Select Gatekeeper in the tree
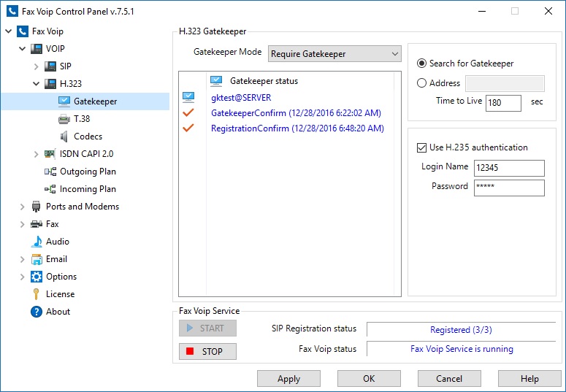Screen dimensions: 566x392 (95, 101)
